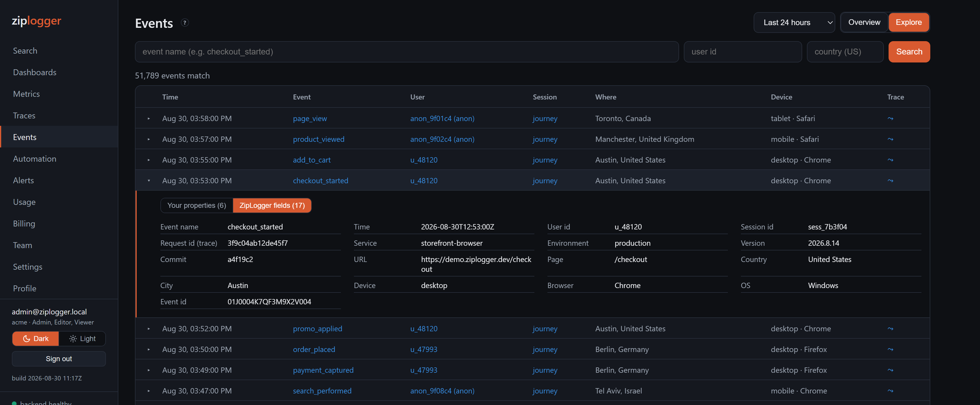
Task: Open trace icon for payment_captured row
Action: [x=890, y=370]
